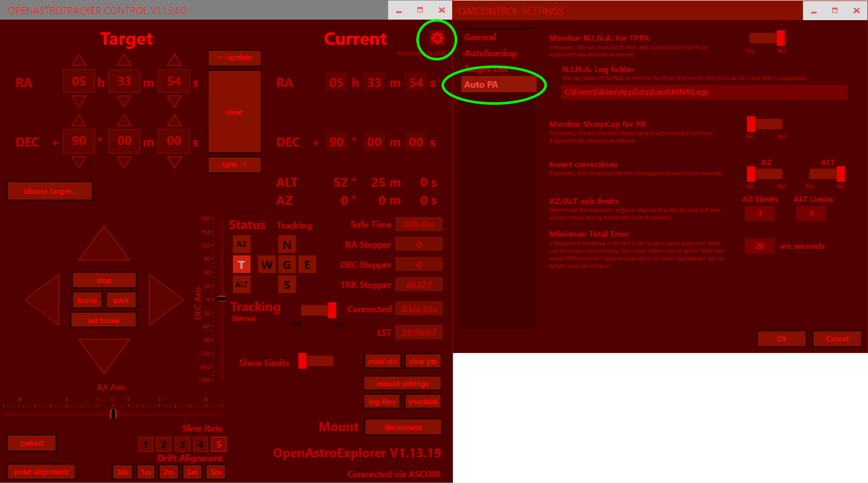Image resolution: width=868 pixels, height=483 pixels.
Task: Confirm settings with the Ok button
Action: pyautogui.click(x=781, y=339)
